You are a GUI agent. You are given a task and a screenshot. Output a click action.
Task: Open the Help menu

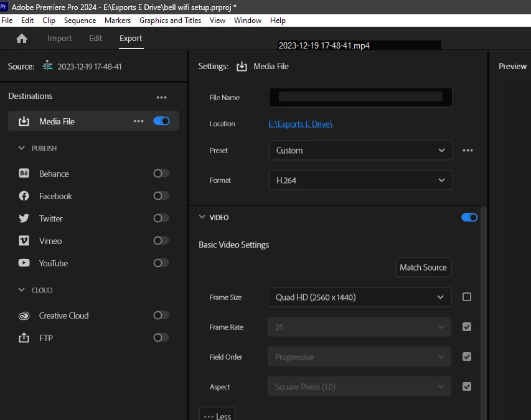click(278, 21)
